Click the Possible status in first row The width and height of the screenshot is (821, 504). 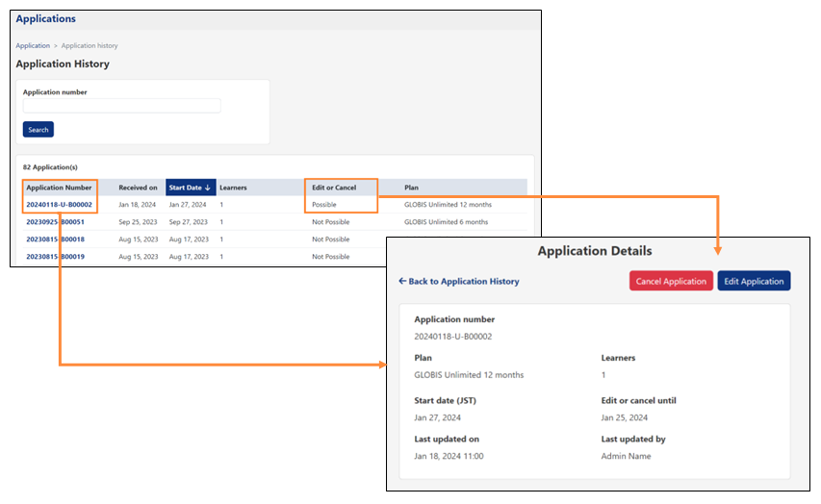click(x=325, y=205)
